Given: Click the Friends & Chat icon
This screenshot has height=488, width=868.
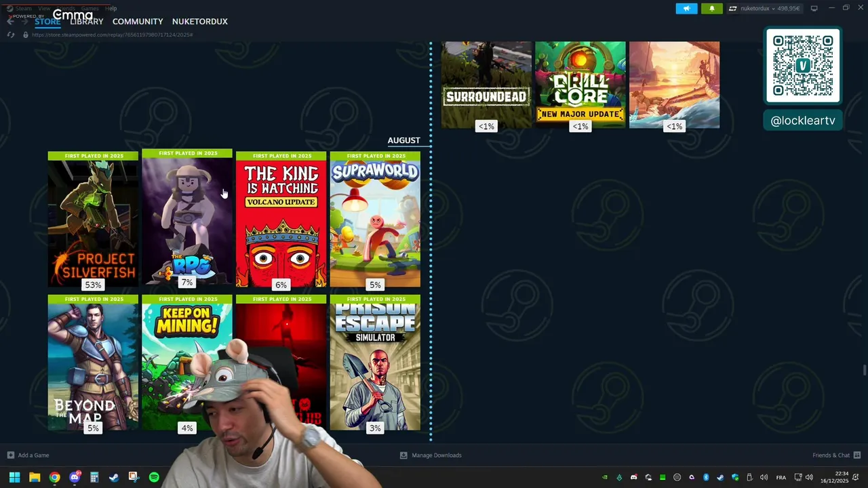Looking at the screenshot, I should 857,455.
